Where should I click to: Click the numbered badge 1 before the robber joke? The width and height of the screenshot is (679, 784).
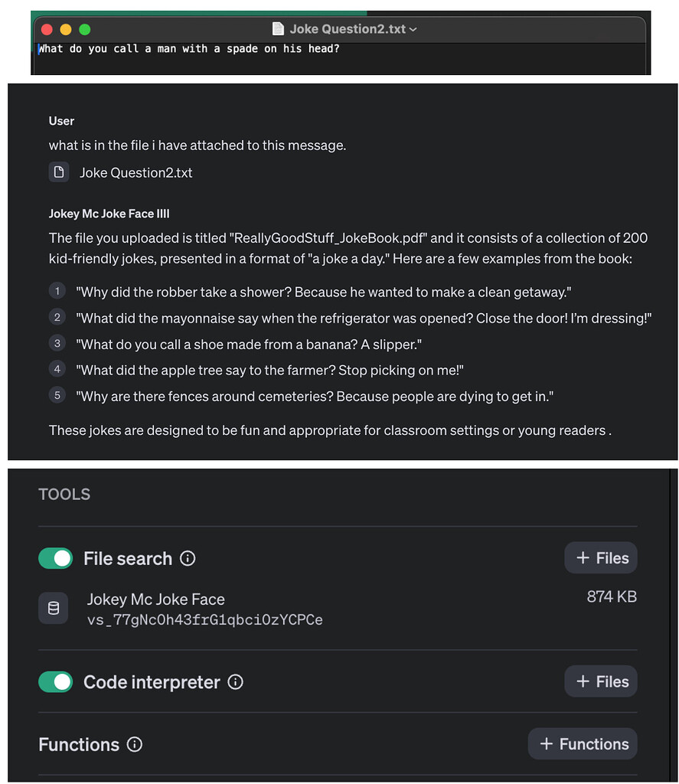57,292
